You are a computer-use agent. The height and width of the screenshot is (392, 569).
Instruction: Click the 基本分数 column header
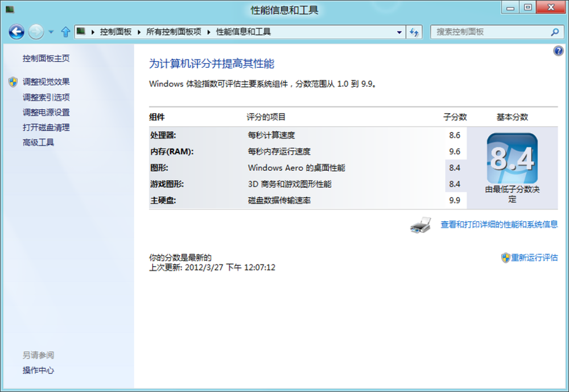(x=512, y=117)
